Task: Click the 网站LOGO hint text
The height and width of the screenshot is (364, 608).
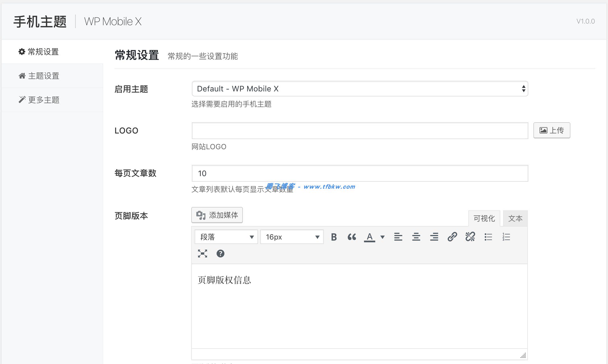Action: pyautogui.click(x=209, y=147)
